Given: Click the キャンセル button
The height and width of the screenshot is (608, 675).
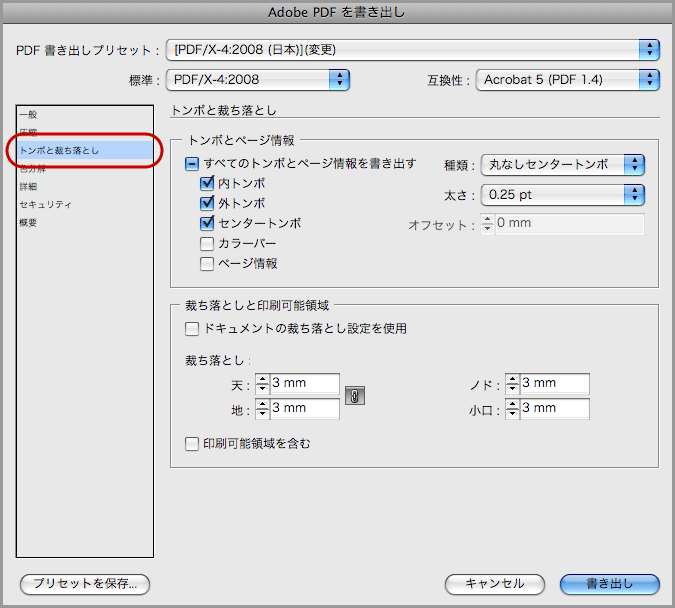Looking at the screenshot, I should (x=495, y=584).
